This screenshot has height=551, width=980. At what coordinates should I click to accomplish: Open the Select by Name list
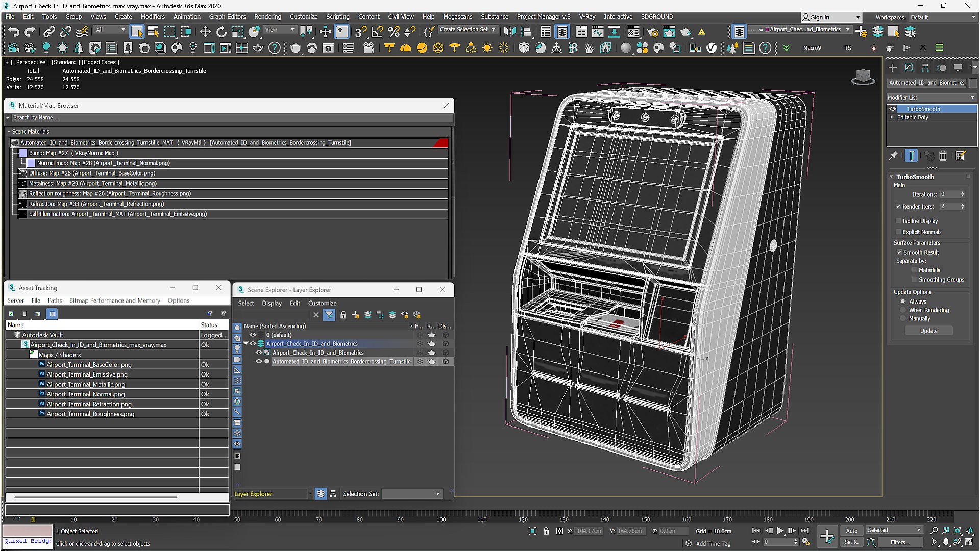(153, 32)
